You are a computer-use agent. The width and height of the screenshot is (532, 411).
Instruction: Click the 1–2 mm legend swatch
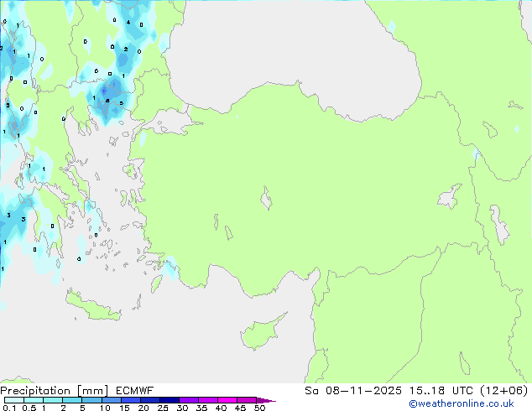(53, 400)
